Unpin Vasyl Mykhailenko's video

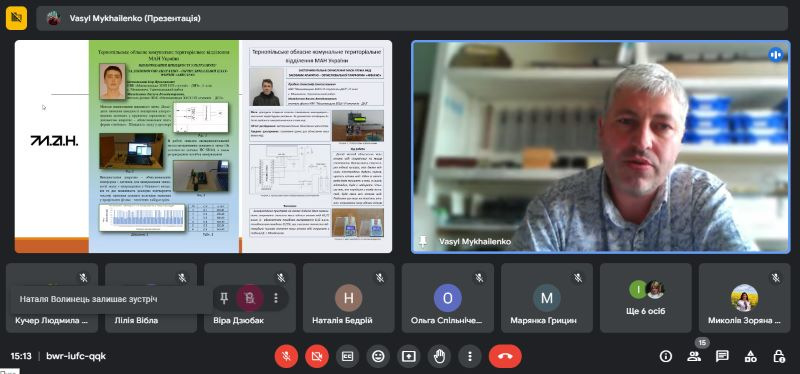click(423, 241)
